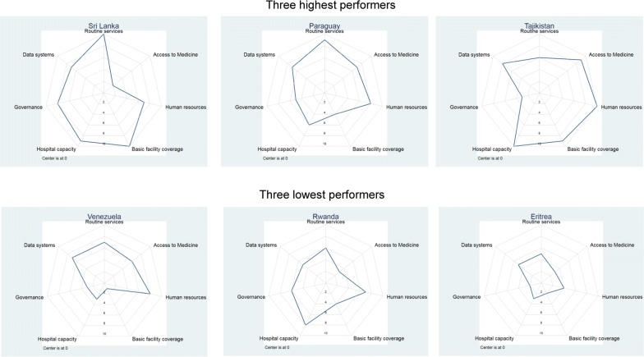644x357 pixels.
Task: Click 'Human resources' label in Tajikistan chart
Action: [621, 107]
